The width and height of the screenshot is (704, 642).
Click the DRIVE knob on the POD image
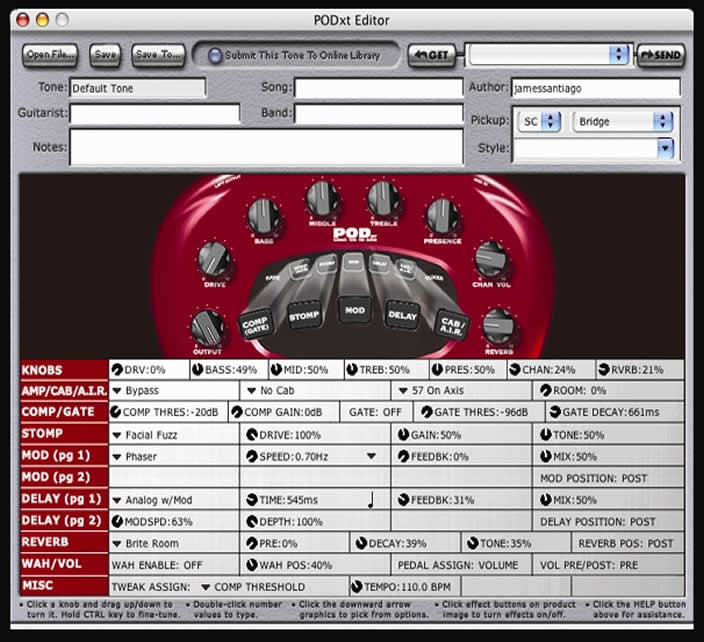click(x=215, y=259)
